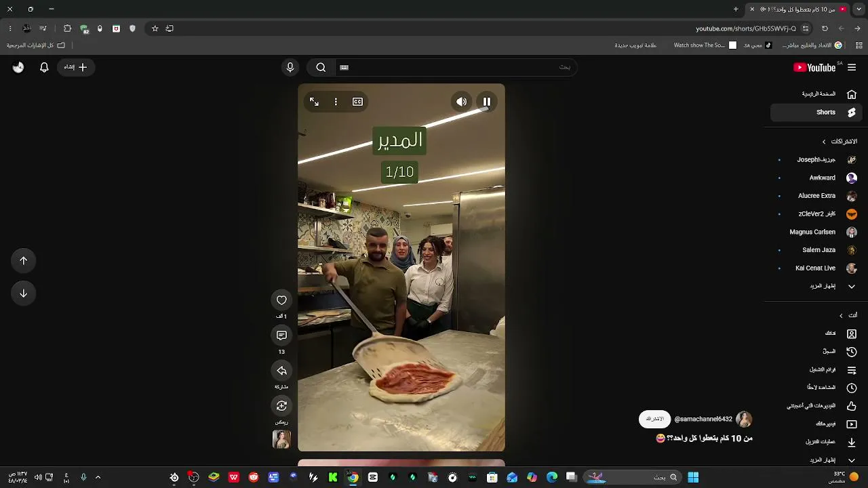Pause the Shorts video

coord(487,102)
